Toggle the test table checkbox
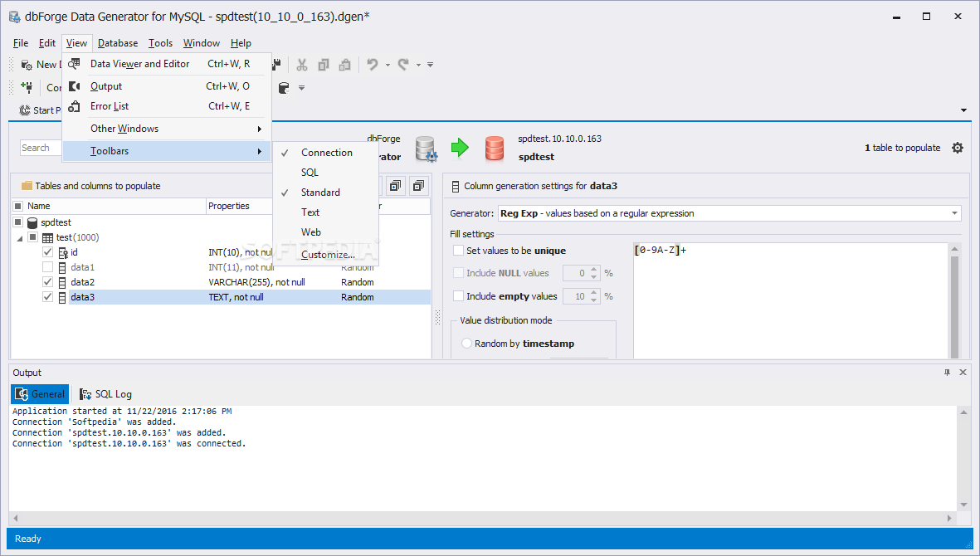The height and width of the screenshot is (556, 980). tap(33, 237)
